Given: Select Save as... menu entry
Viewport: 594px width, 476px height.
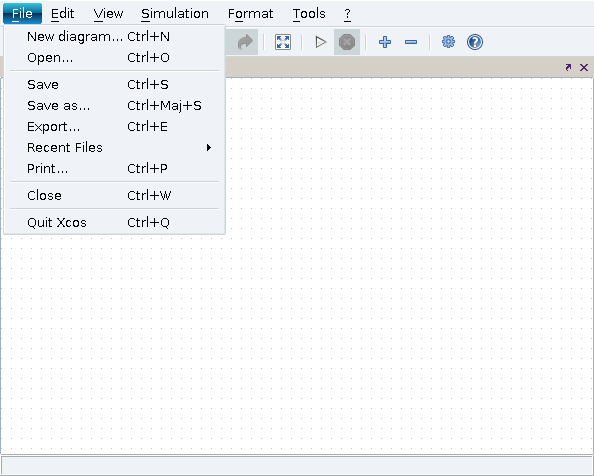Looking at the screenshot, I should coord(114,106).
